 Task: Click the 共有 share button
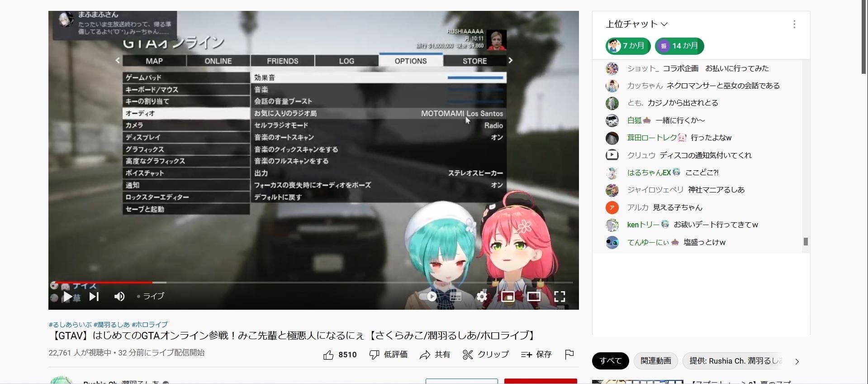435,355
